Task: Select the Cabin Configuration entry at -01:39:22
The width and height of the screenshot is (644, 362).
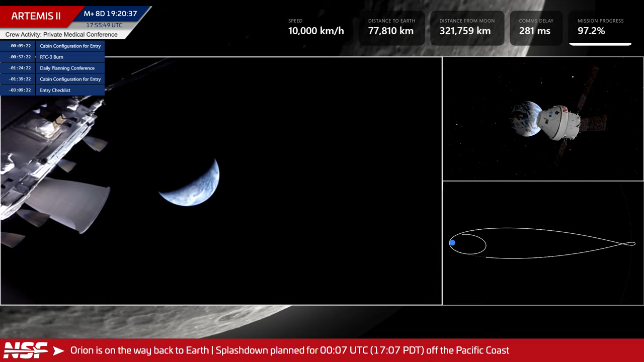Action: [x=70, y=79]
